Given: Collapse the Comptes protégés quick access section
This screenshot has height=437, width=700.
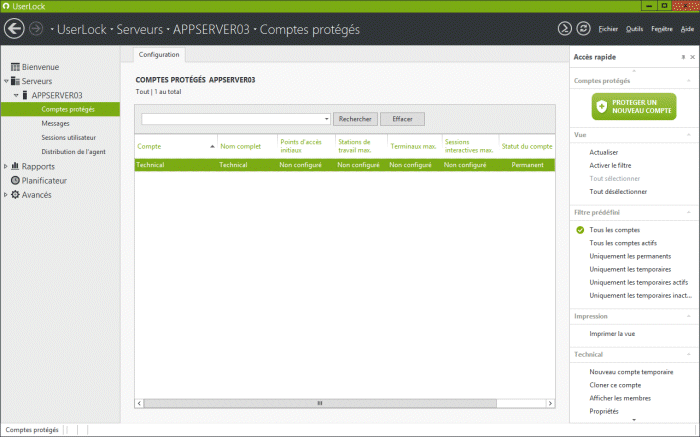Looking at the screenshot, I should (689, 81).
